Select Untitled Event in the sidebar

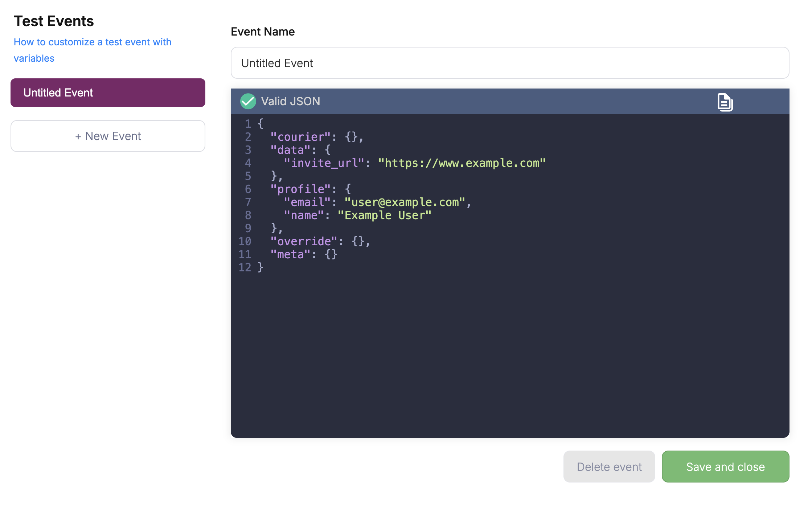[108, 93]
